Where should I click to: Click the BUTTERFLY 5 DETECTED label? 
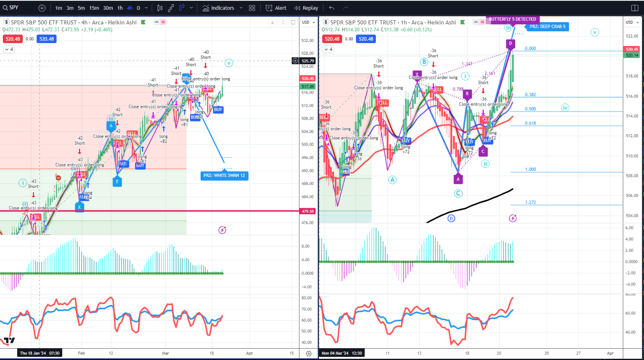pos(512,20)
